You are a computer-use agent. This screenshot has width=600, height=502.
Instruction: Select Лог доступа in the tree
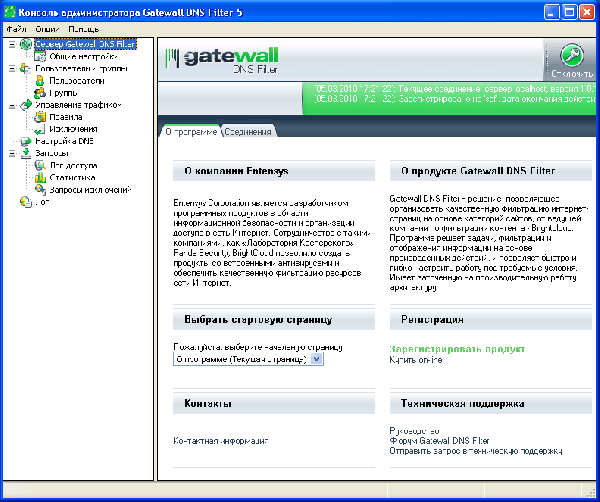click(x=73, y=166)
